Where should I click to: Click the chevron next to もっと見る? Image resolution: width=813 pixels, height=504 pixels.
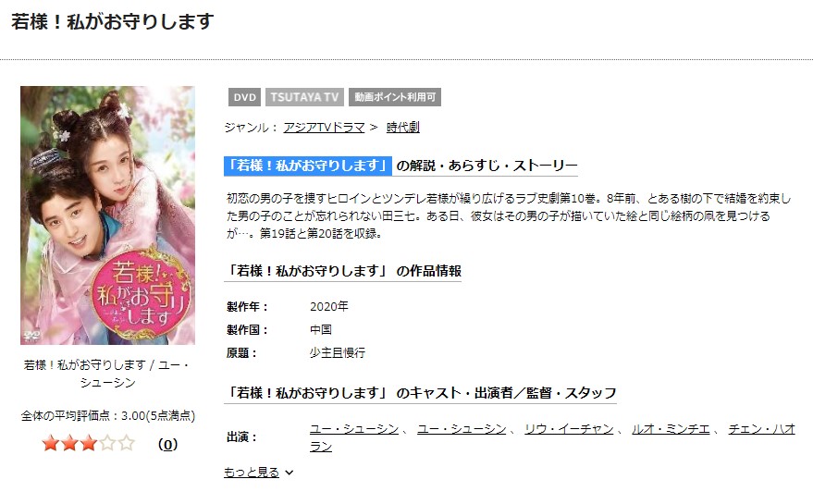pyautogui.click(x=289, y=473)
